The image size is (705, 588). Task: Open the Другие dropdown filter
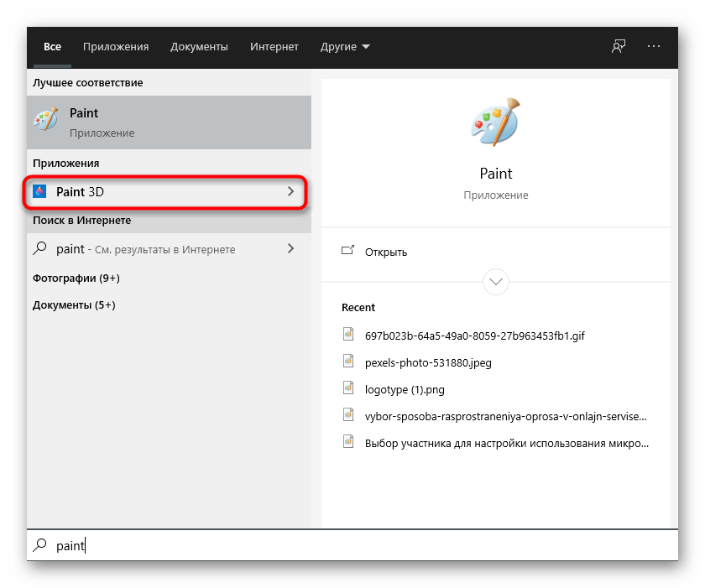[x=345, y=47]
